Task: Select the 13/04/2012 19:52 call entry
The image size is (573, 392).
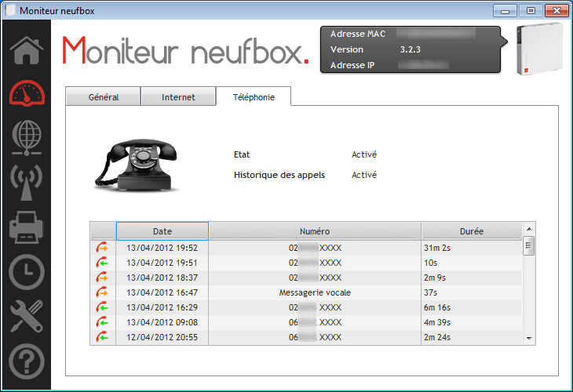Action: [x=162, y=247]
